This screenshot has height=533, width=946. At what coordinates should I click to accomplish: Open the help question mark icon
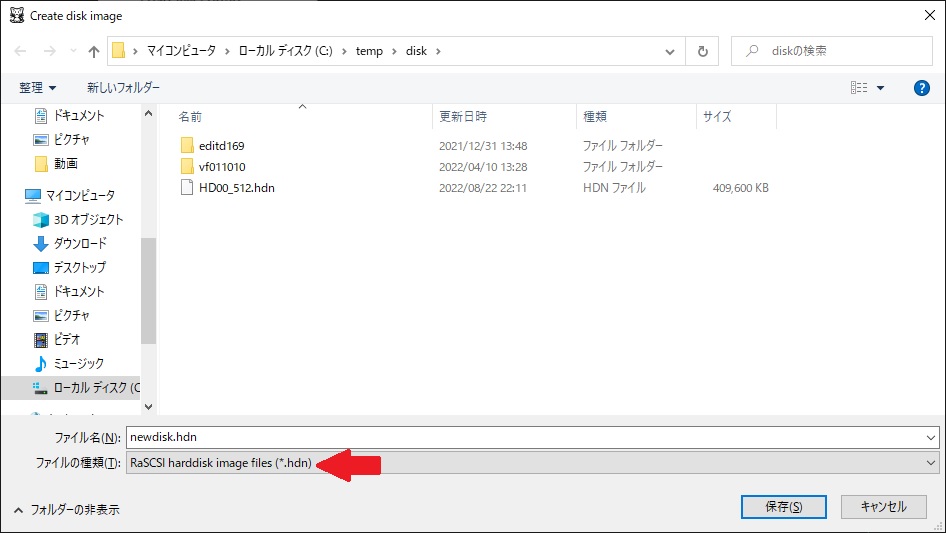(x=922, y=88)
